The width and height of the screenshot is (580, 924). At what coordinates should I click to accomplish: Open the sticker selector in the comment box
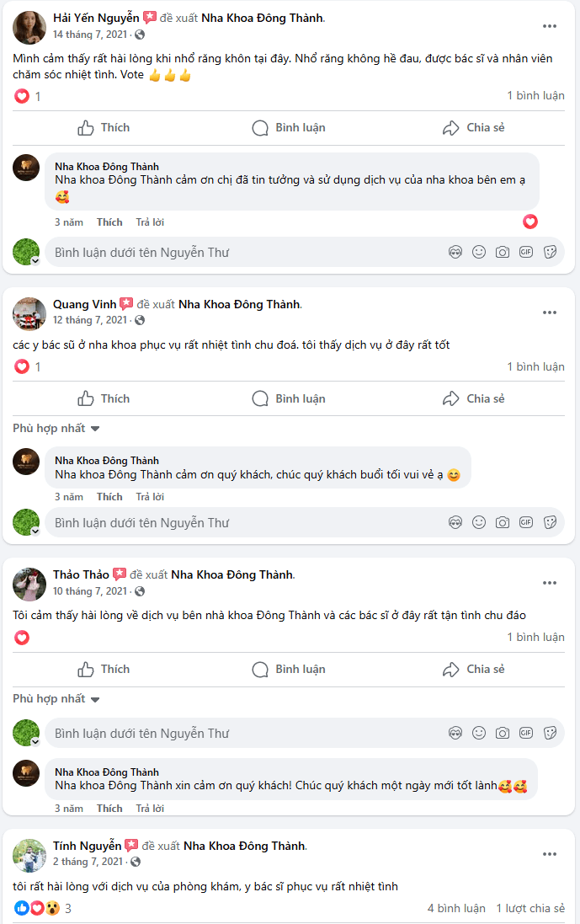549,251
